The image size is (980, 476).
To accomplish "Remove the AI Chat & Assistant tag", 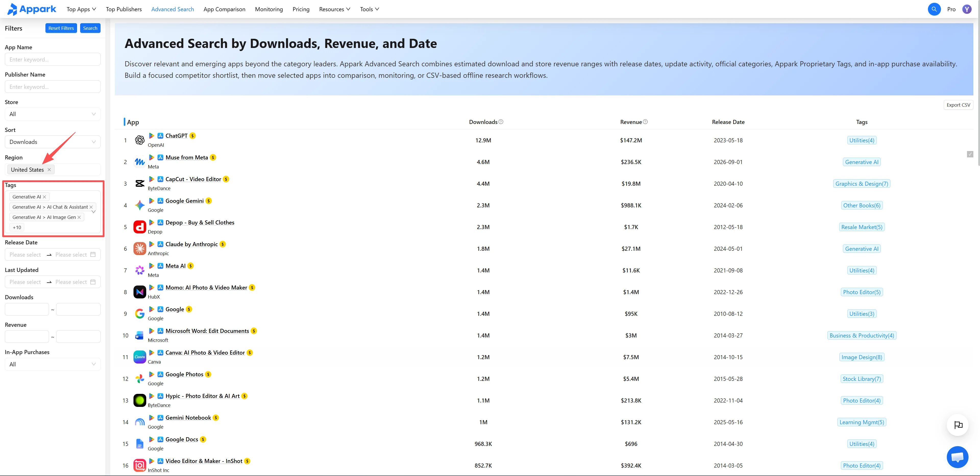I will [x=91, y=207].
